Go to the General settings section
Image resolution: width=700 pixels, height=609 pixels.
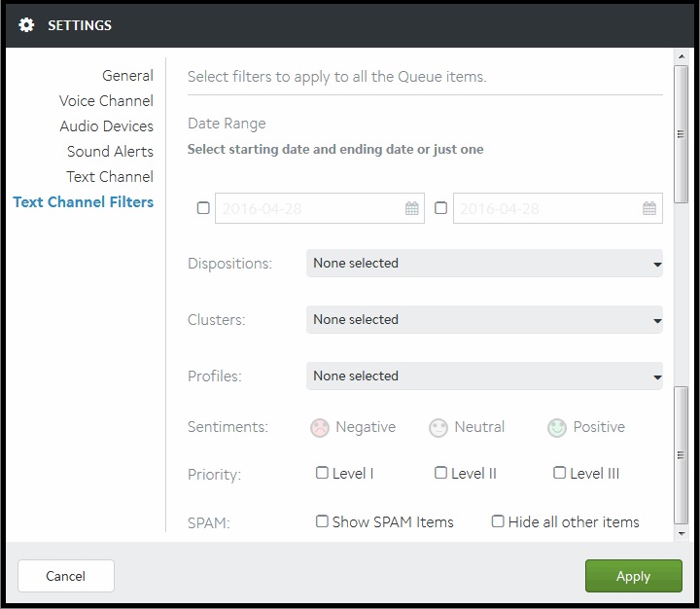pos(127,76)
